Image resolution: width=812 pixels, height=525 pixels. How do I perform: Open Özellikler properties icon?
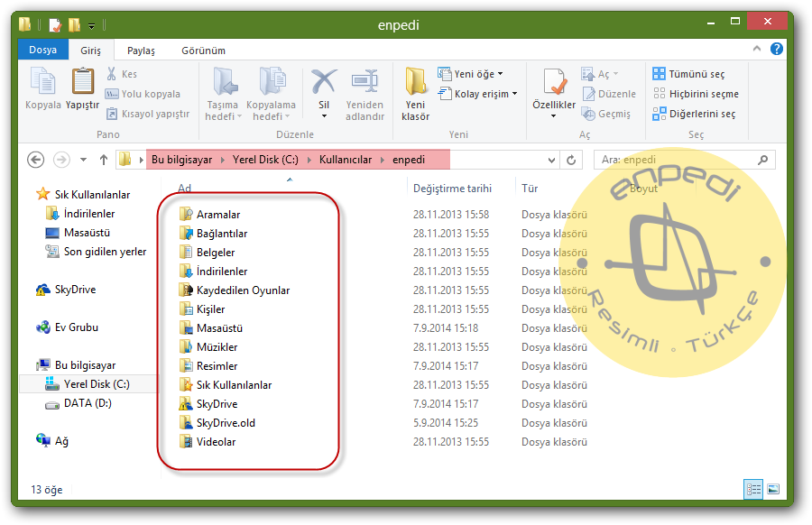click(554, 82)
